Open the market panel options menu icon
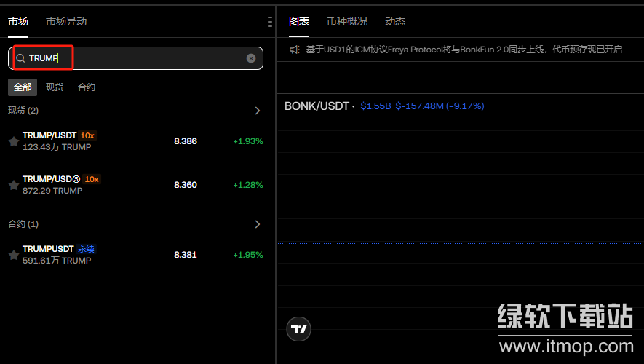This screenshot has height=364, width=644. point(270,22)
